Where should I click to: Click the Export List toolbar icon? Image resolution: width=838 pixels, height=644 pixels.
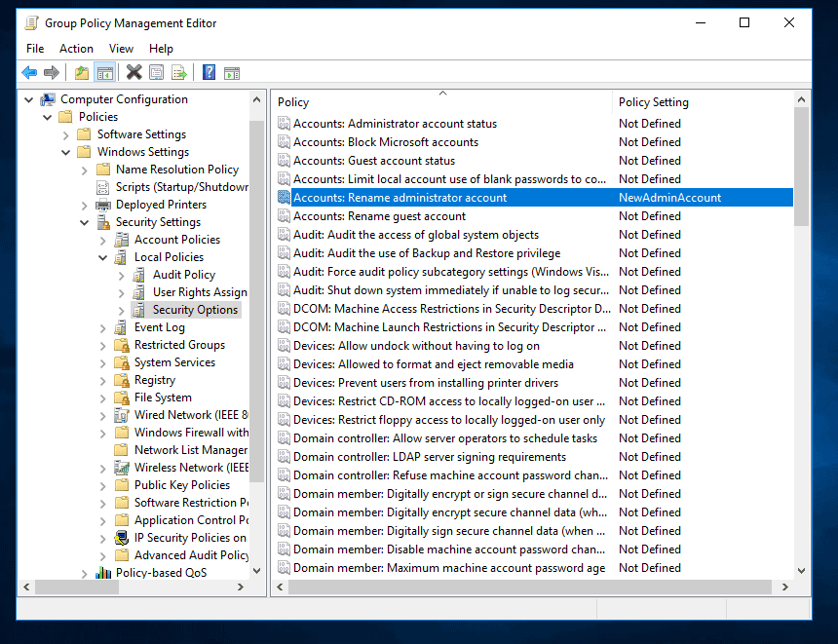click(x=179, y=72)
